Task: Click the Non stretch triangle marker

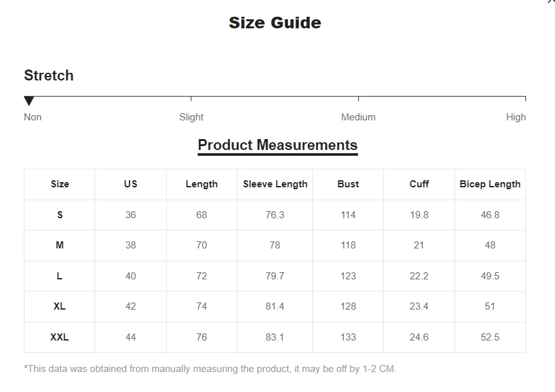Action: [29, 101]
